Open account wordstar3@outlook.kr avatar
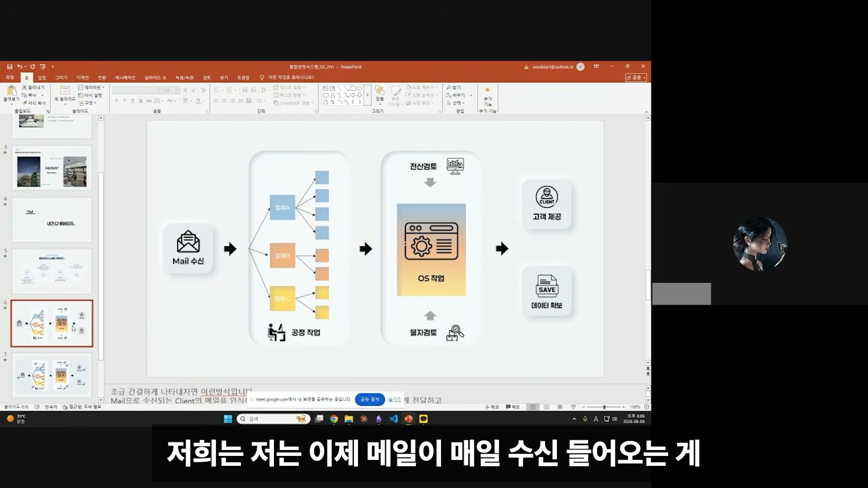 [580, 67]
